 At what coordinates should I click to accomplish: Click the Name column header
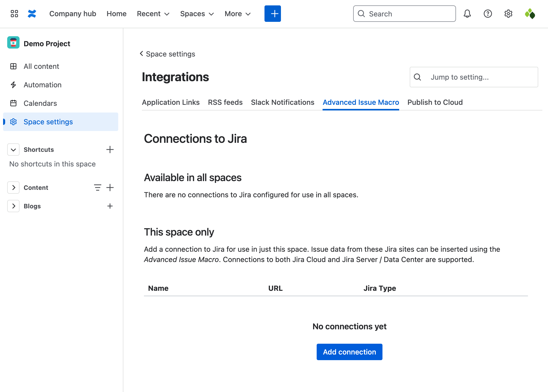coord(158,288)
